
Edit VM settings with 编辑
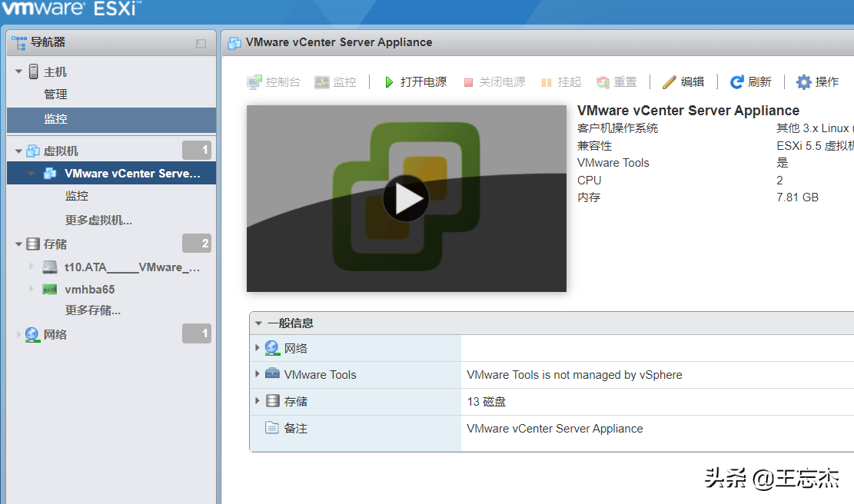[683, 82]
